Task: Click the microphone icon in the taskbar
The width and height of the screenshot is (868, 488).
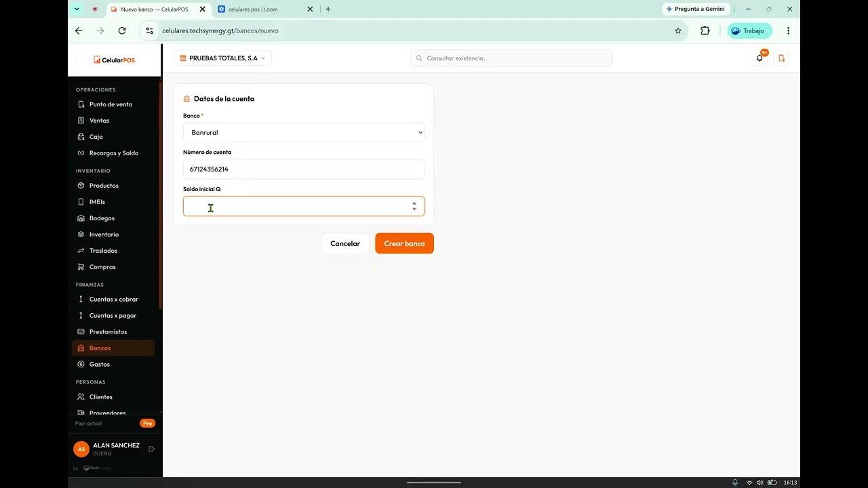Action: tap(735, 483)
